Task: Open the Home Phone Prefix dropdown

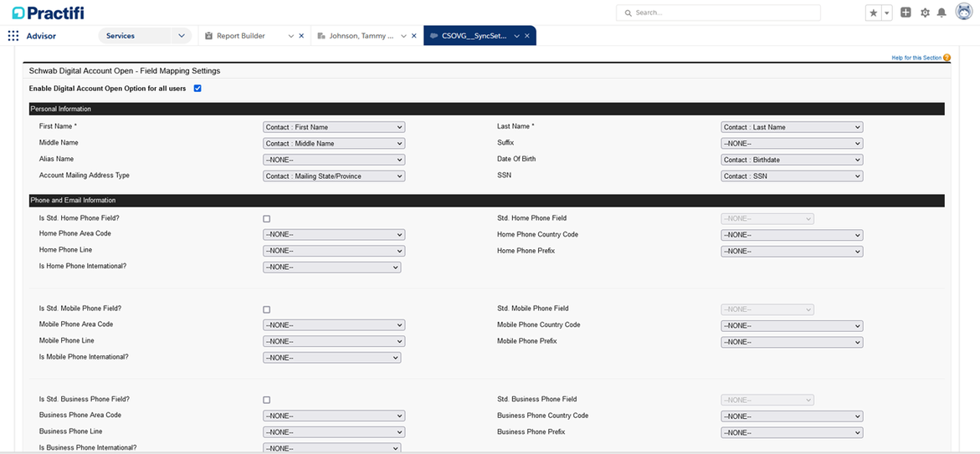Action: (792, 251)
